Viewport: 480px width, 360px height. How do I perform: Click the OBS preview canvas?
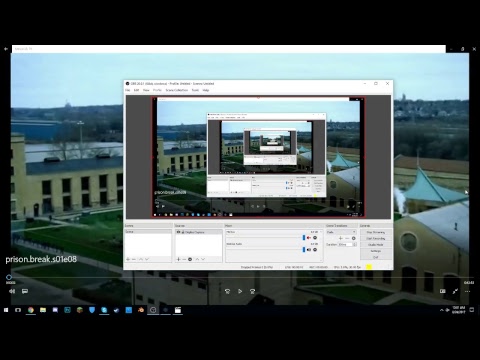(x=258, y=157)
